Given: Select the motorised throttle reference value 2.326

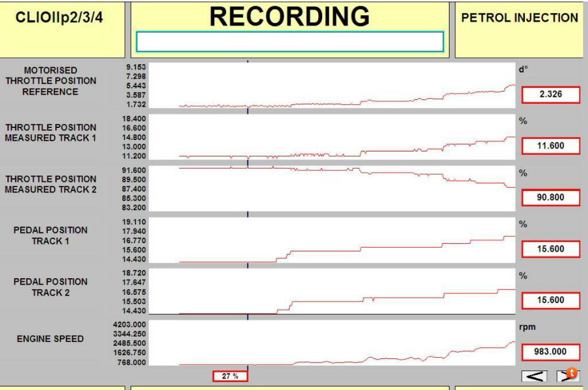Looking at the screenshot, I should (551, 95).
